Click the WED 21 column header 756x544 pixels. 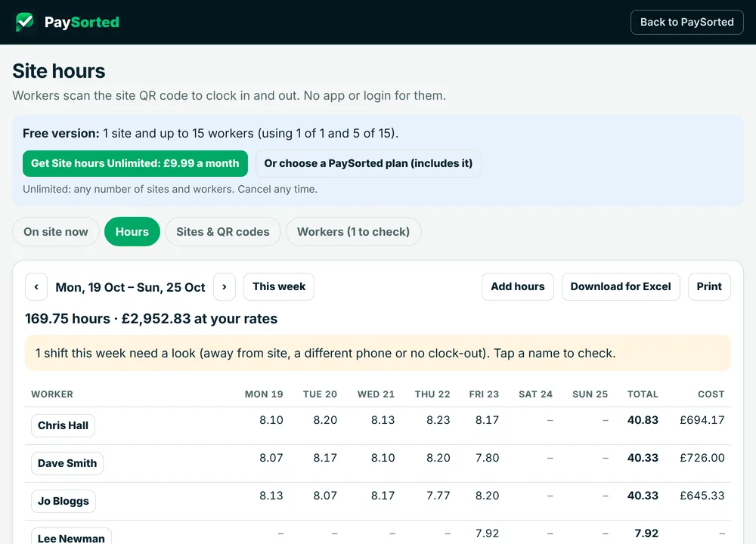376,394
